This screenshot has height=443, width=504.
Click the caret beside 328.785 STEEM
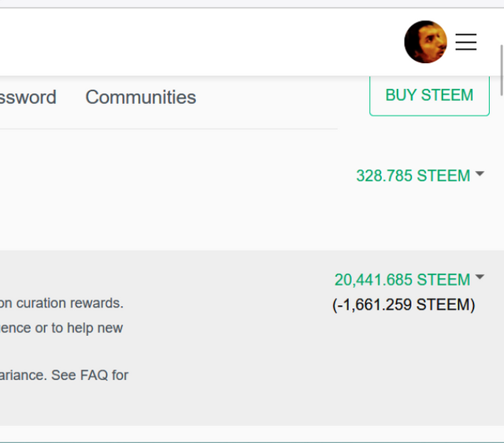[480, 173]
